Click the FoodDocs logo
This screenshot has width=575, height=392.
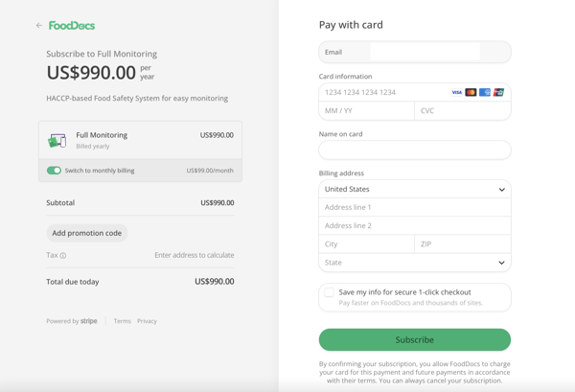point(72,25)
